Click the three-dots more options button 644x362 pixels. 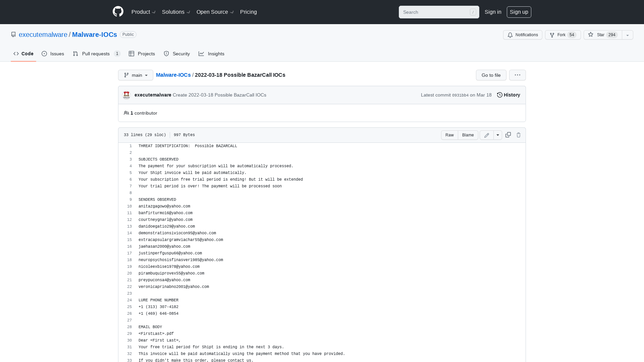tap(518, 75)
